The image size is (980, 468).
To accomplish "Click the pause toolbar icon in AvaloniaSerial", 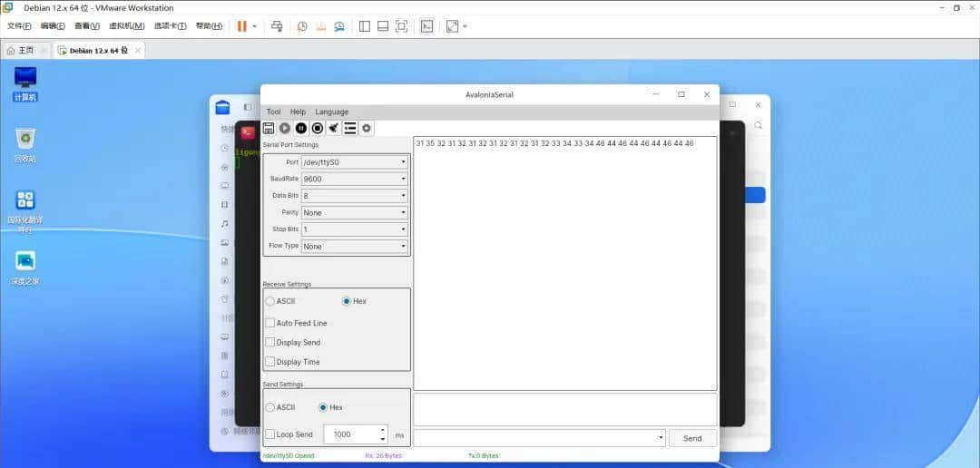I will point(301,128).
